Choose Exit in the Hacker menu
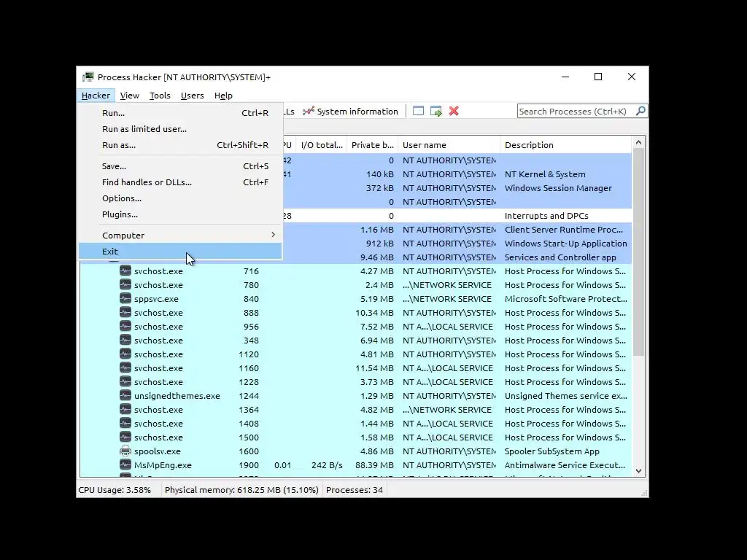This screenshot has width=747, height=560. tap(181, 252)
